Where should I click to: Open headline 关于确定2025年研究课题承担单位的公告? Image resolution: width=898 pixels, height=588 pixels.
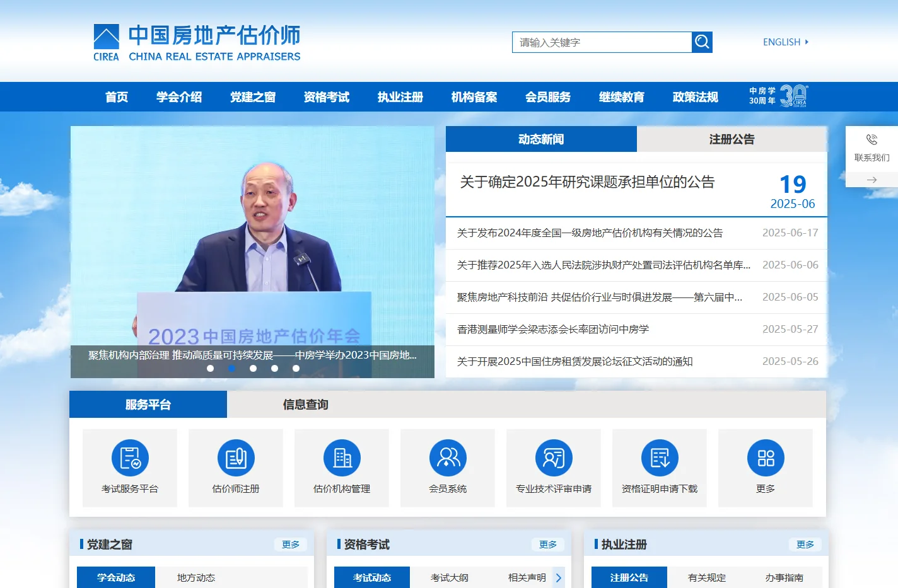[x=587, y=182]
